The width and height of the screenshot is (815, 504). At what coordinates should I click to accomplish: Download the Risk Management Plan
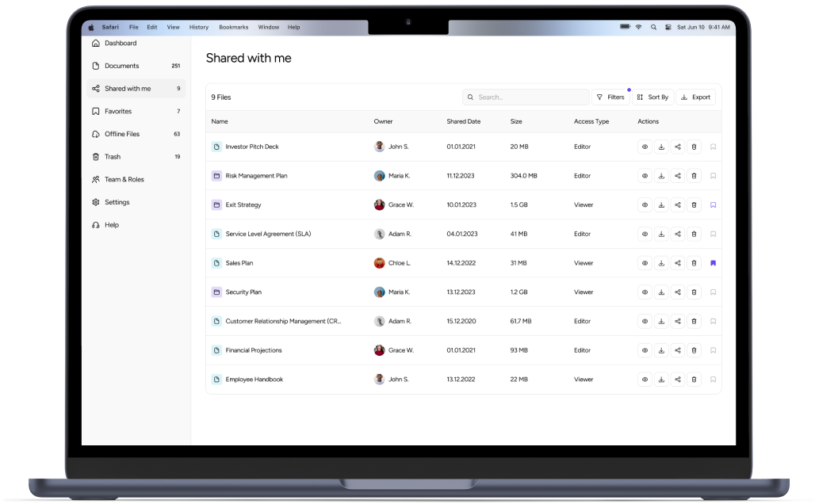661,176
